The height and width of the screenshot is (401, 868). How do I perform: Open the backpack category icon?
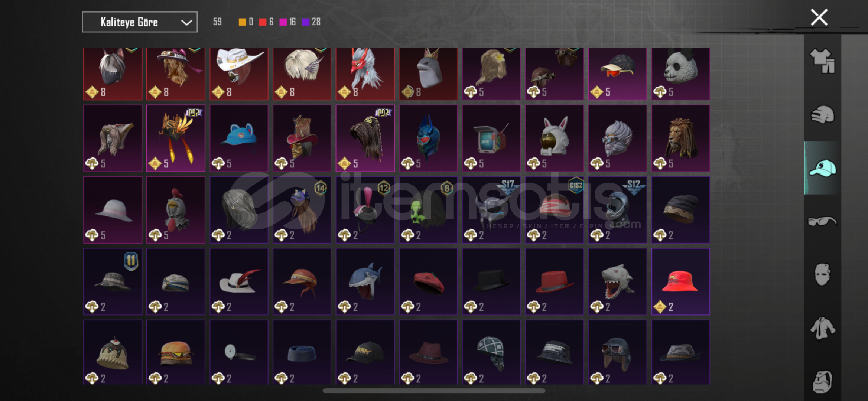pos(822,381)
